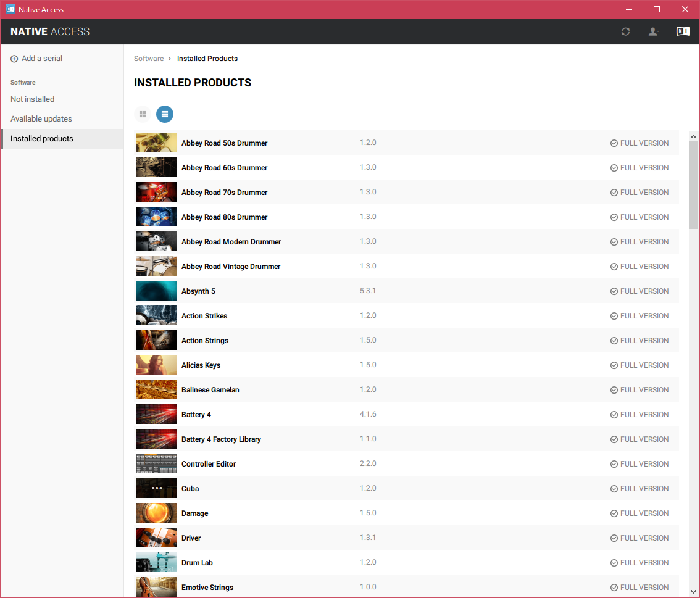Click the Abbey Road Vintage Drummer thumbnail
The height and width of the screenshot is (598, 700).
click(x=156, y=267)
